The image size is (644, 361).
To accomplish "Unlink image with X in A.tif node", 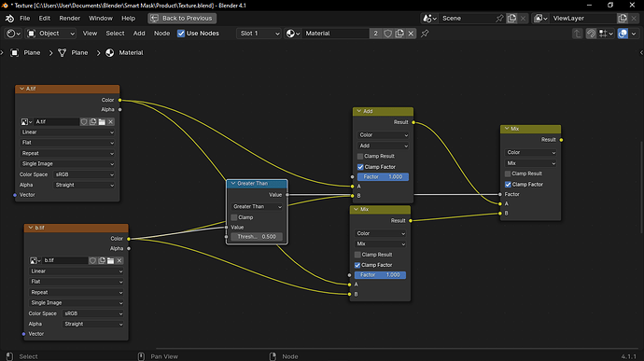I will point(111,122).
